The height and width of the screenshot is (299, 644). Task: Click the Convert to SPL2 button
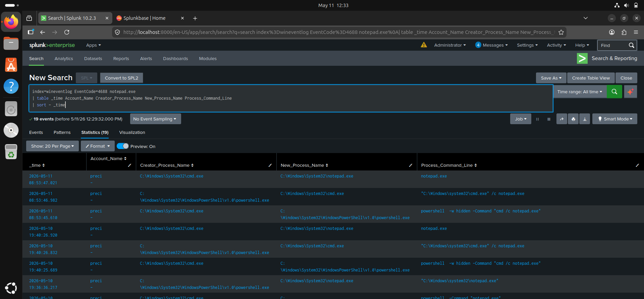(121, 78)
